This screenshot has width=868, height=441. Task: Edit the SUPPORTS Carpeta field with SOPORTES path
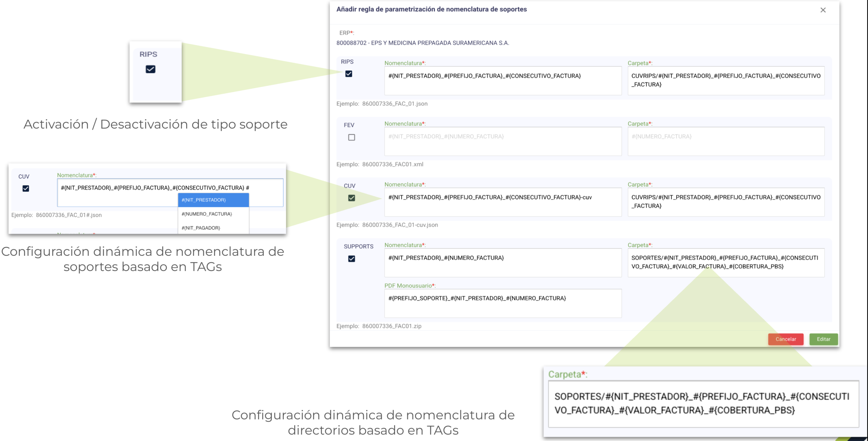click(726, 263)
